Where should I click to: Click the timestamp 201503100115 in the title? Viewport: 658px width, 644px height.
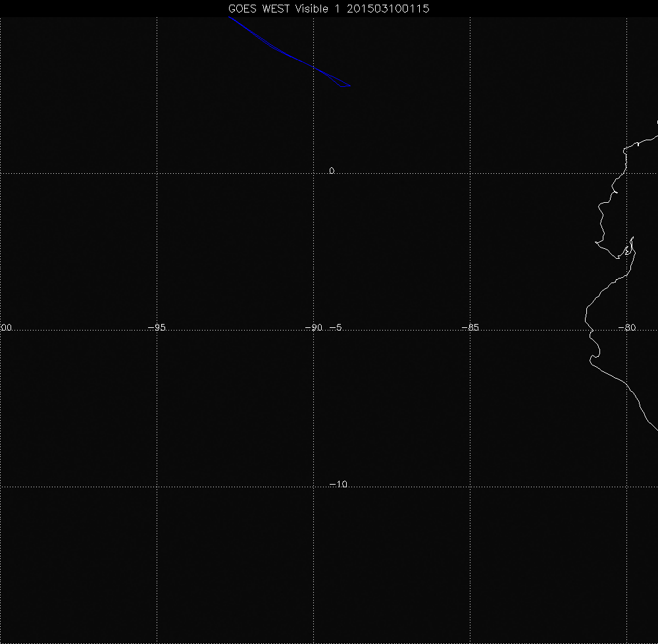click(390, 9)
